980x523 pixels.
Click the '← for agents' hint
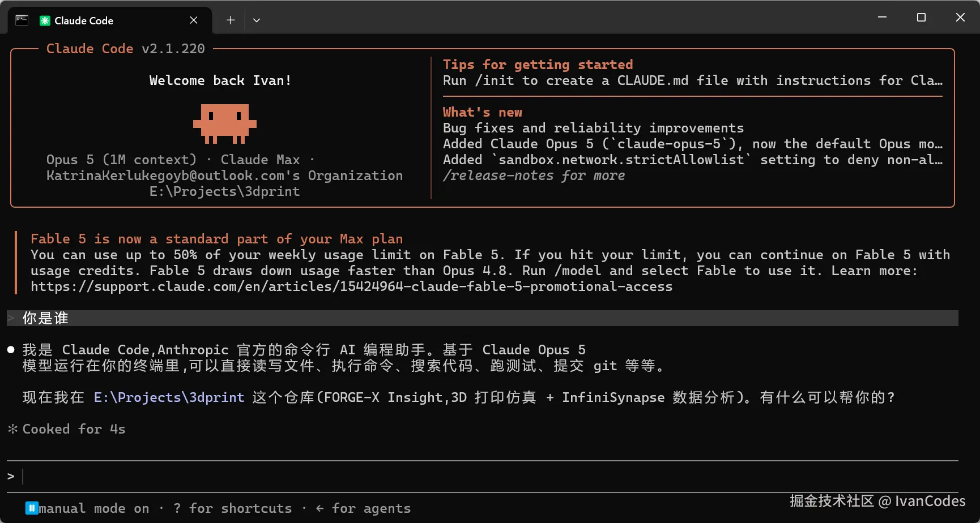click(x=363, y=508)
